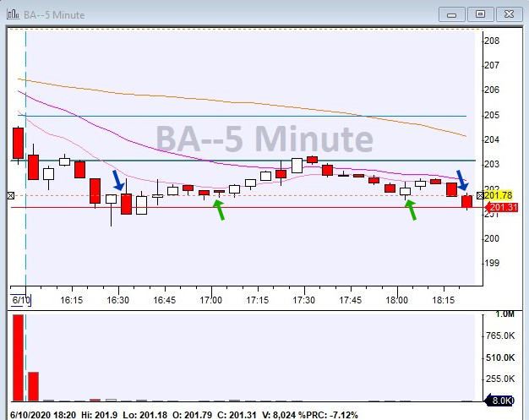
Task: Click the 6/10 date label on the time axis
Action: click(x=21, y=300)
